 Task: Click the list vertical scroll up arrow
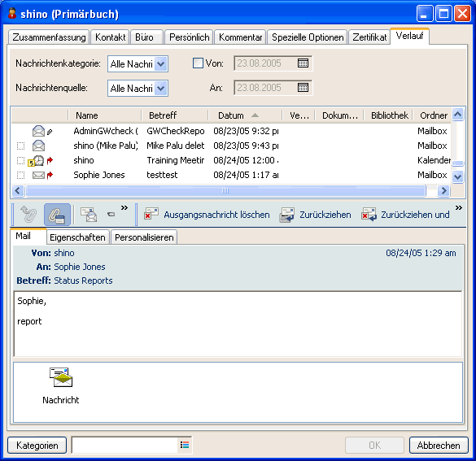tap(458, 115)
